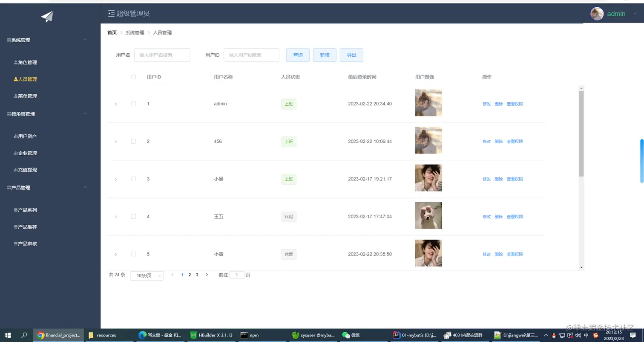Select the checkbox for user 小黑
This screenshot has width=644, height=342.
133,179
